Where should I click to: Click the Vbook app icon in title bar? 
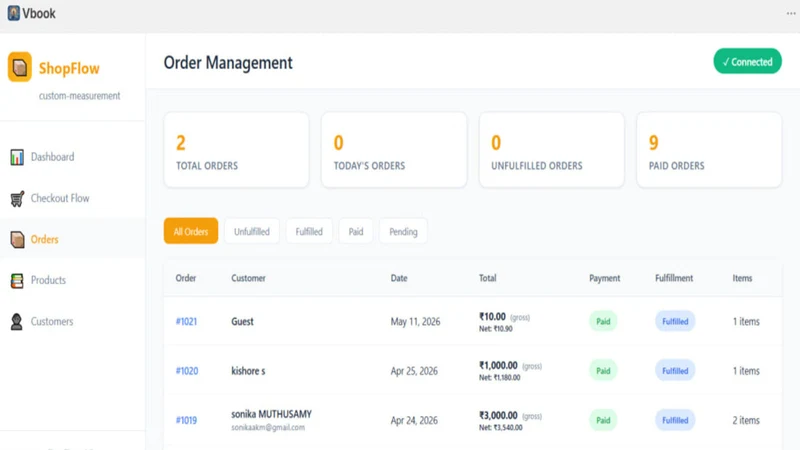pyautogui.click(x=13, y=13)
